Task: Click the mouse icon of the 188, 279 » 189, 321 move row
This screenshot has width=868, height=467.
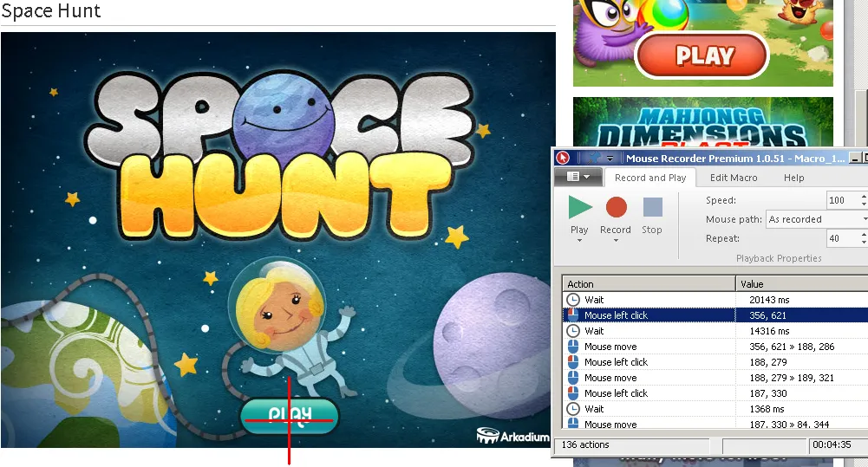Action: 573,378
